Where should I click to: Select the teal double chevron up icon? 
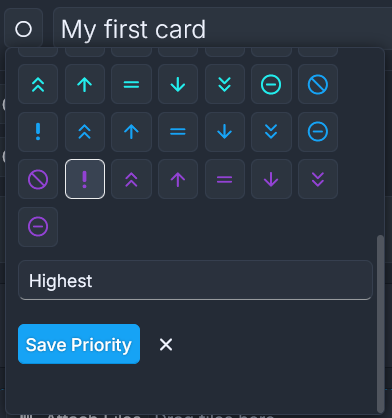(x=38, y=84)
